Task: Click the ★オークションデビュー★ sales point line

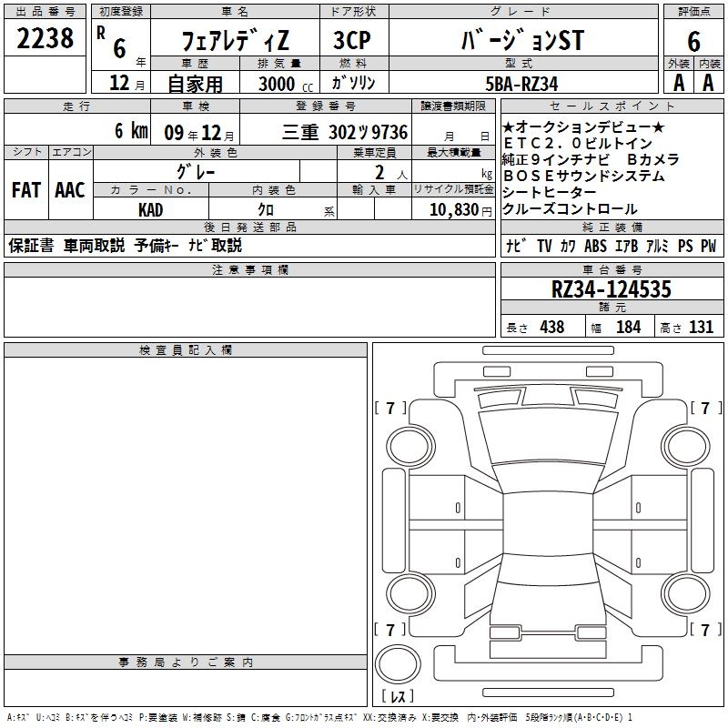Action: [583, 127]
